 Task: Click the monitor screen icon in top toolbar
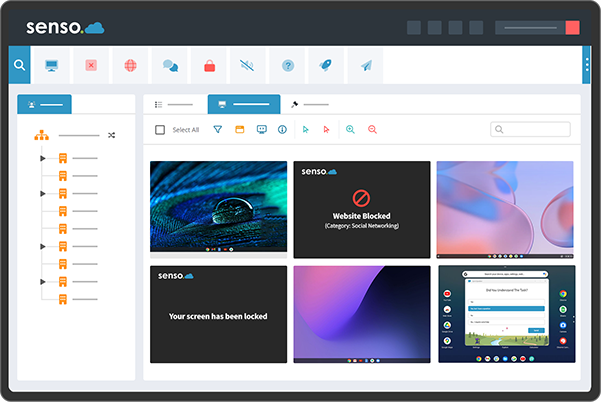pos(52,66)
